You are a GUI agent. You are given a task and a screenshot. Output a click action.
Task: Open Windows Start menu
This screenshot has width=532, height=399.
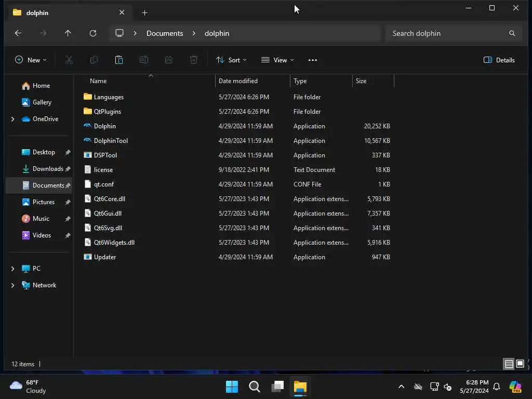(232, 387)
